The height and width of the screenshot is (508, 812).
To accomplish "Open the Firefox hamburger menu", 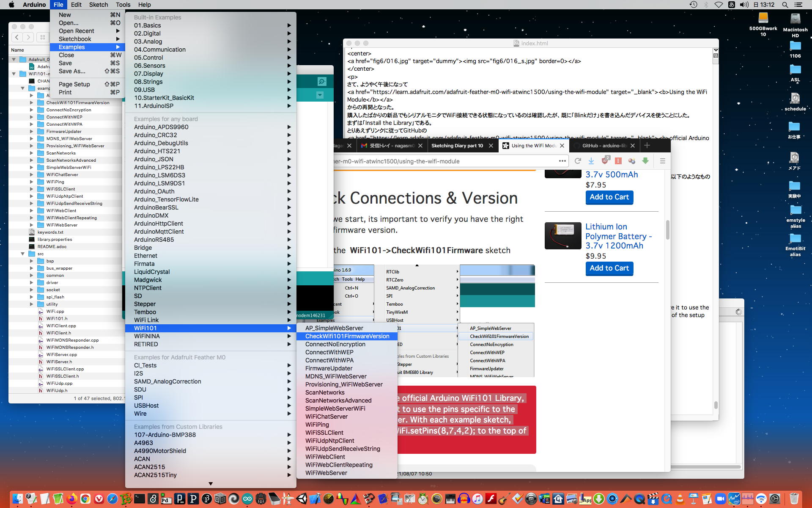I will [x=662, y=161].
